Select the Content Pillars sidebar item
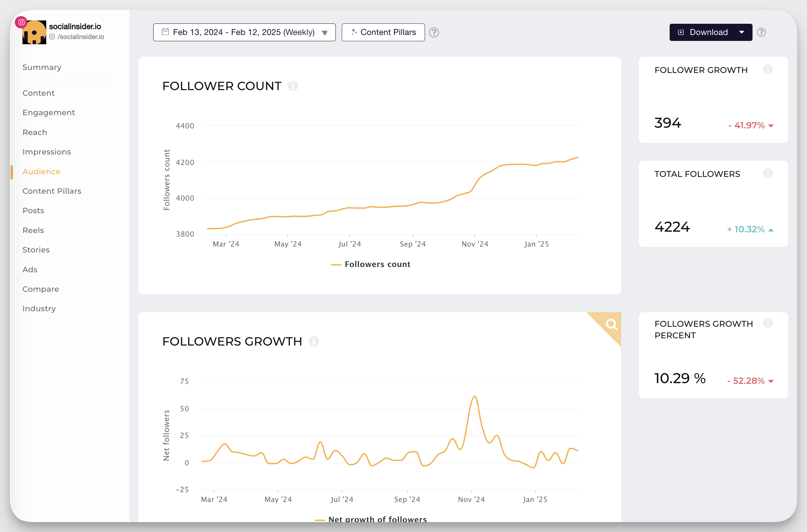Image resolution: width=807 pixels, height=532 pixels. [x=52, y=191]
